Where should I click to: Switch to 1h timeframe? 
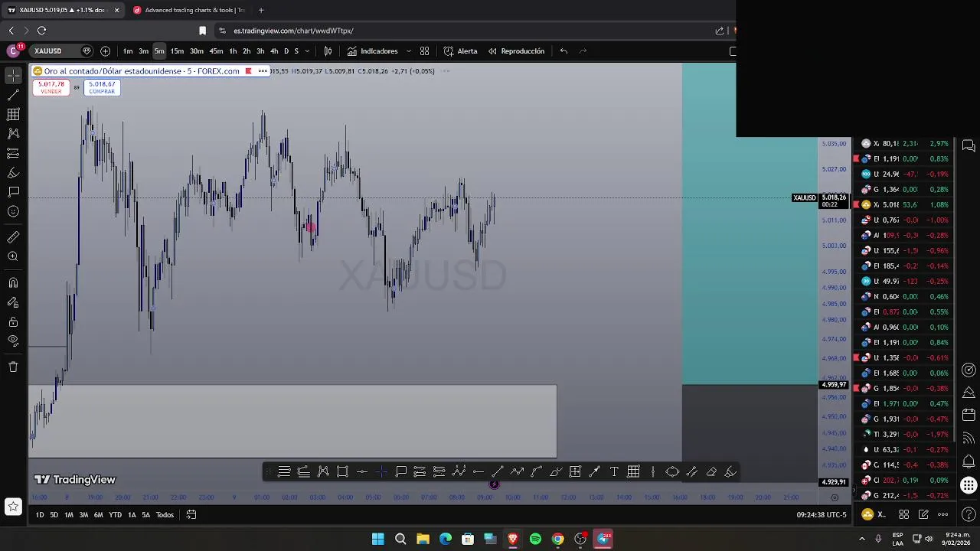pos(233,51)
